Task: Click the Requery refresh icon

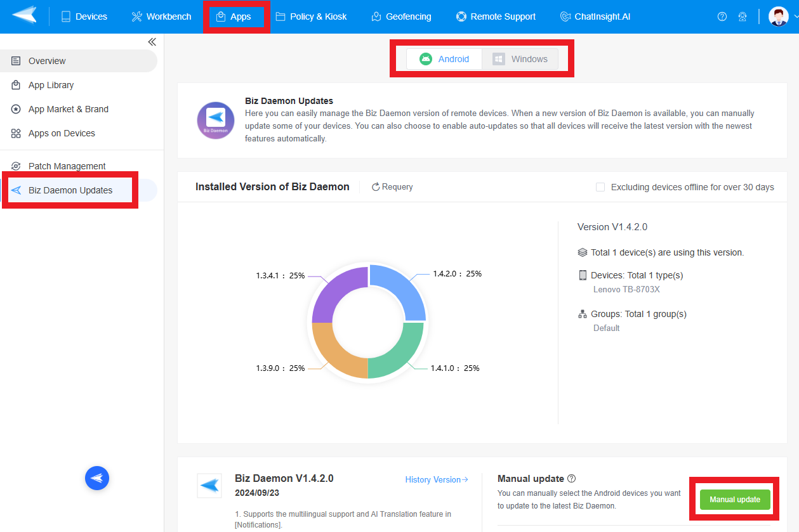Action: 376,186
